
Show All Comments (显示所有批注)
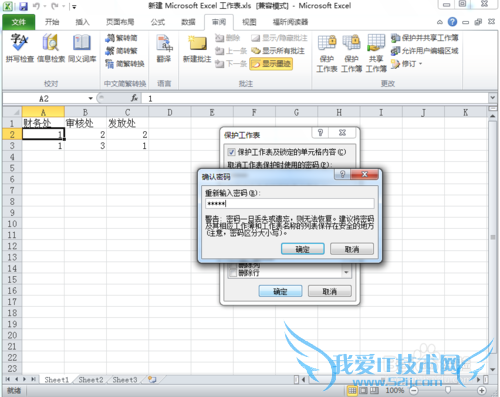click(278, 51)
